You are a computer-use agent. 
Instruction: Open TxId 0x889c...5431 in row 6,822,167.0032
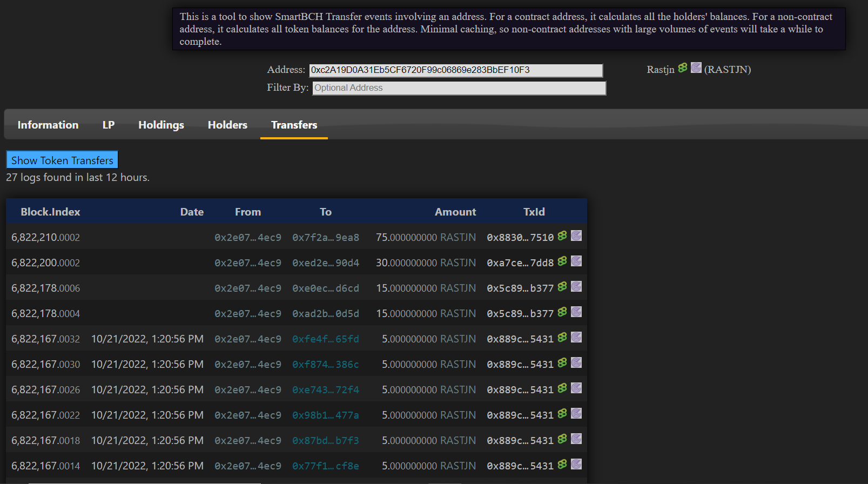point(520,339)
